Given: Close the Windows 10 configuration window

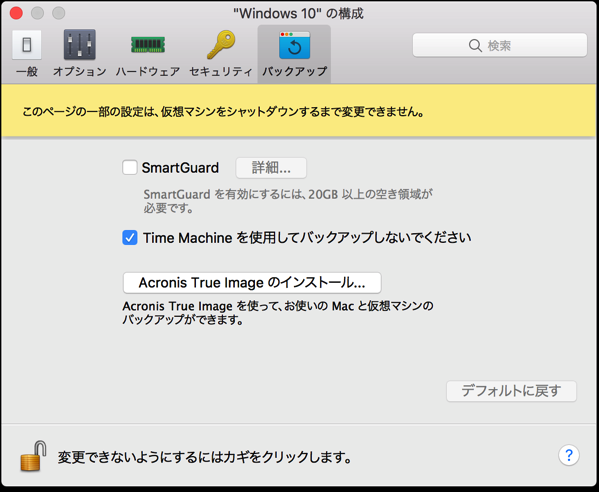Looking at the screenshot, I should [16, 13].
